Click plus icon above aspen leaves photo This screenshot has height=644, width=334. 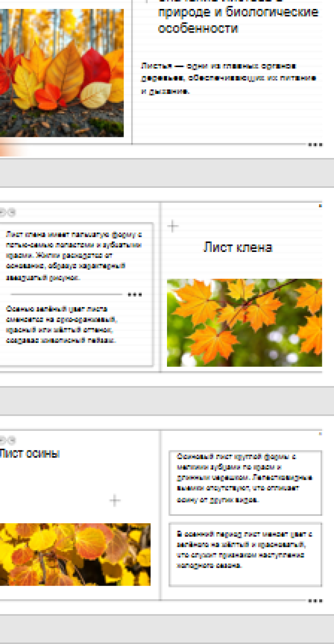pyautogui.click(x=114, y=500)
